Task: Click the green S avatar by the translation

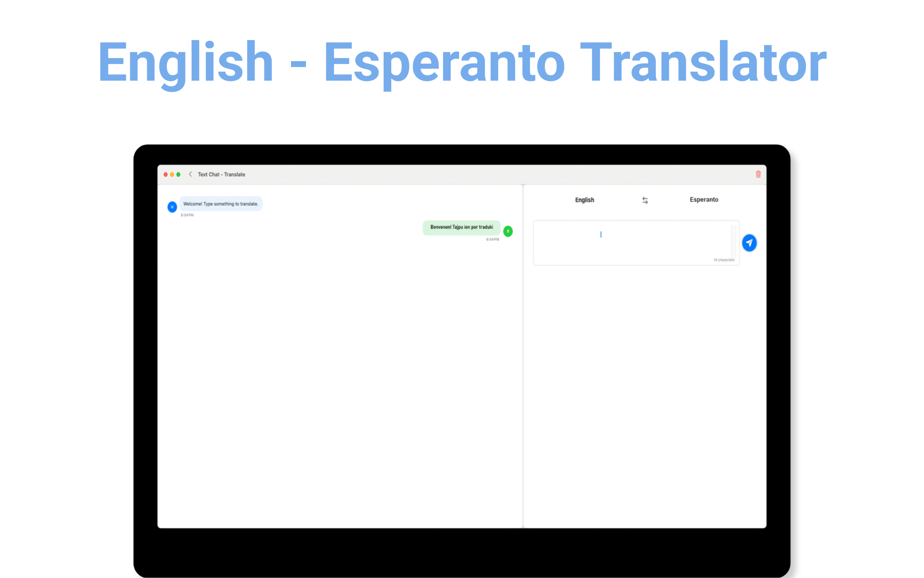Action: click(508, 231)
